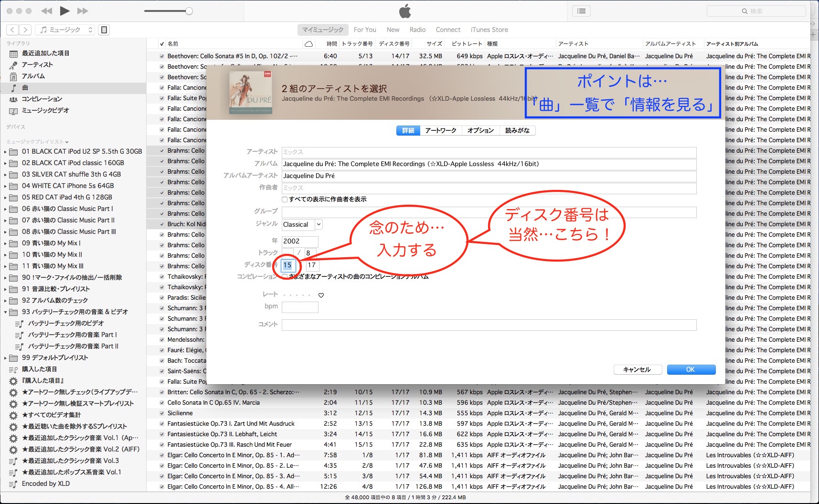
Task: Rewind to the previous track
Action: pos(46,11)
